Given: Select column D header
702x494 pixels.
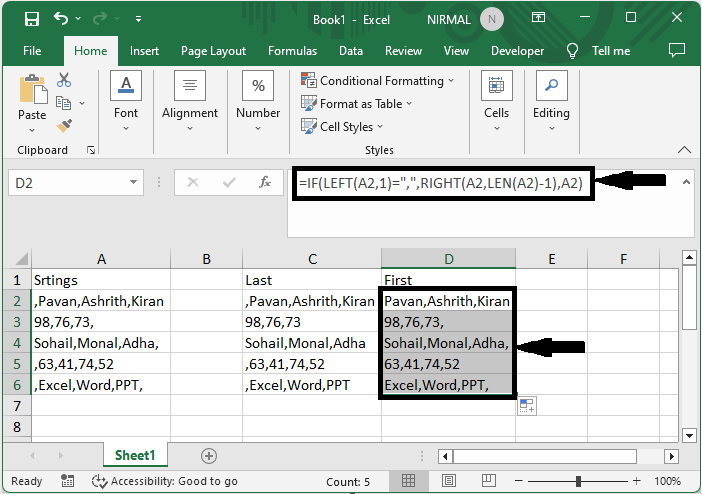Looking at the screenshot, I should 449,259.
